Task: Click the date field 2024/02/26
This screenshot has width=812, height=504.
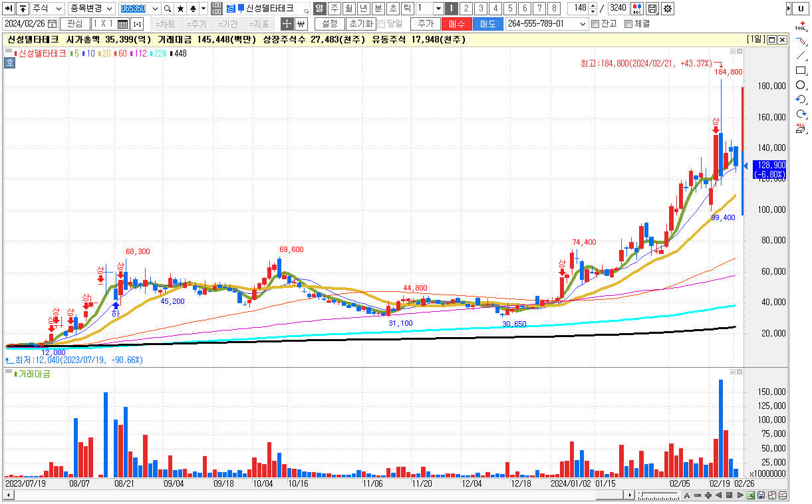Action: pos(30,24)
